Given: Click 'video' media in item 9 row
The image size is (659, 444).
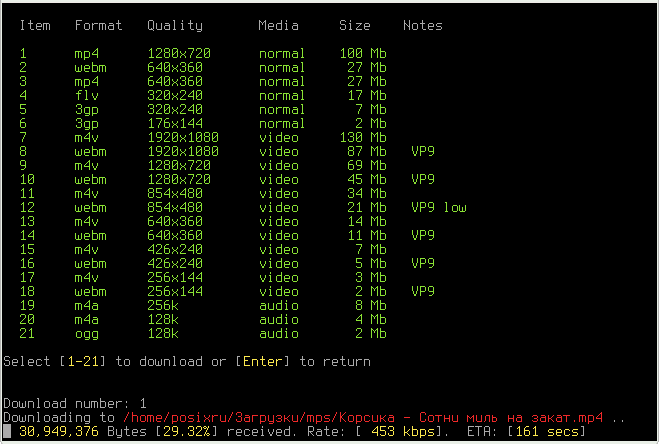Looking at the screenshot, I should coord(279,165).
